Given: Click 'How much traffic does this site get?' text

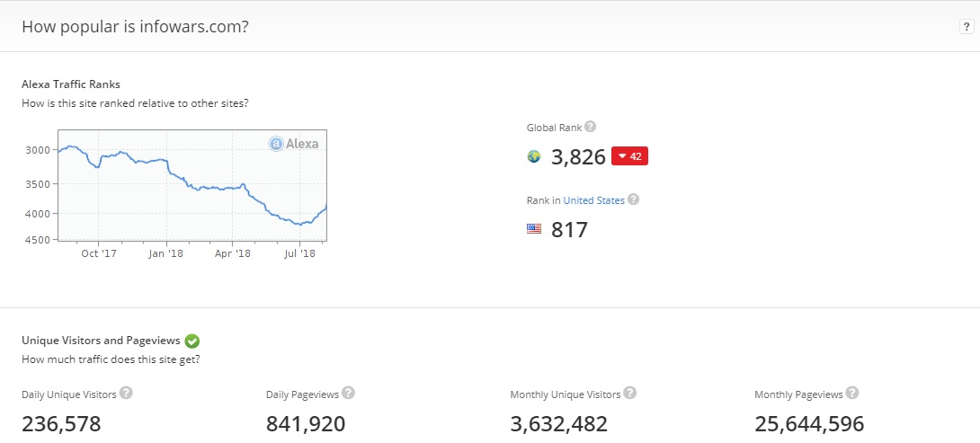Looking at the screenshot, I should click(111, 360).
